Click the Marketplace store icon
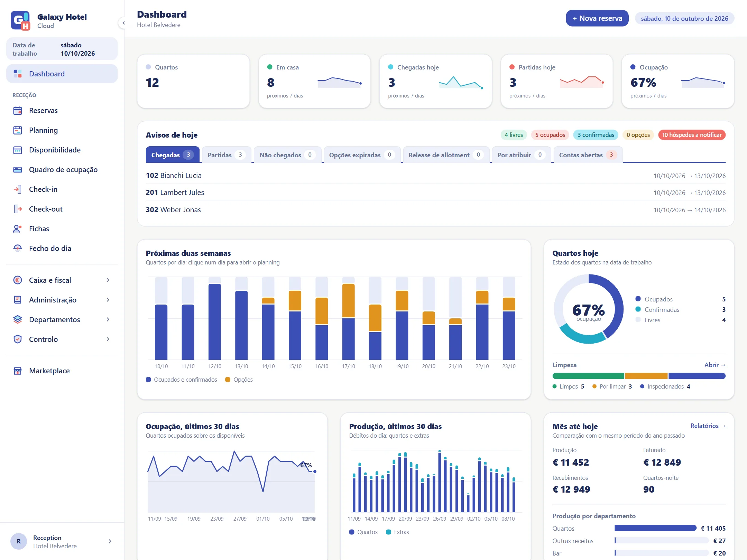This screenshot has height=560, width=747. [18, 371]
